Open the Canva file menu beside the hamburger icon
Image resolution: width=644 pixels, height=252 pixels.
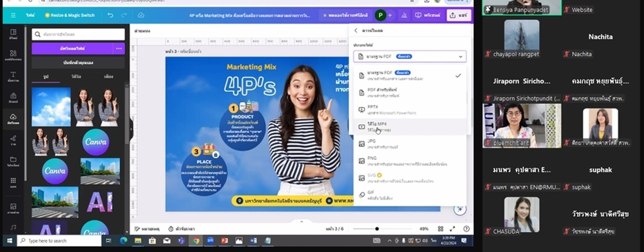[x=30, y=15]
